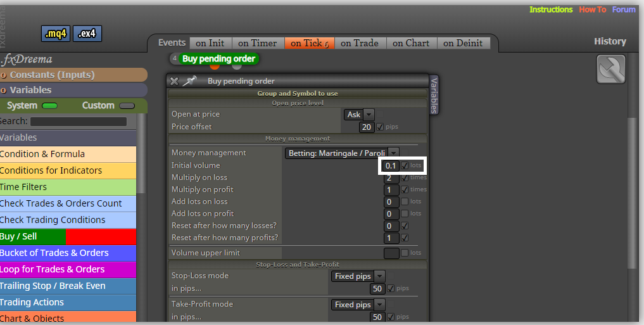Download the .mq4 file
This screenshot has height=325, width=644.
coord(56,34)
